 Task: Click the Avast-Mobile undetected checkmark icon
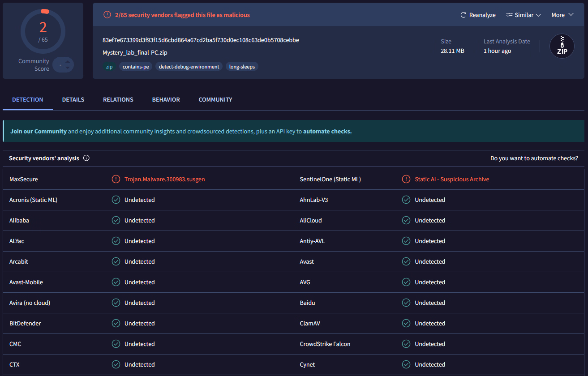pos(116,282)
